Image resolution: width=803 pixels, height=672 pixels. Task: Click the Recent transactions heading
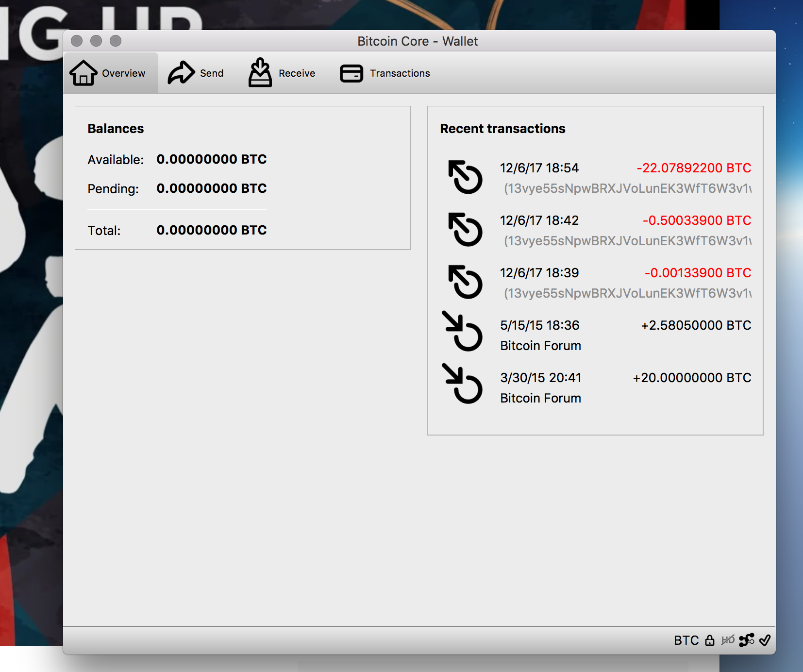502,129
